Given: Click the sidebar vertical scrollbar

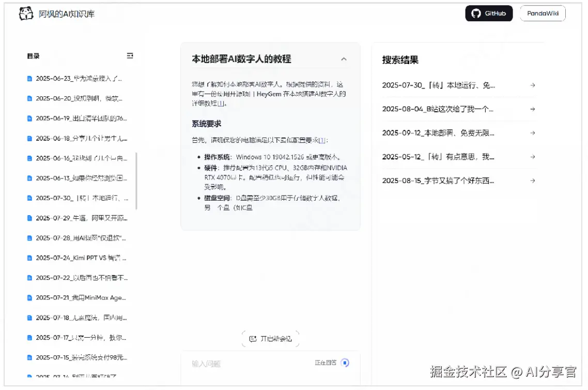Looking at the screenshot, I should 136,181.
